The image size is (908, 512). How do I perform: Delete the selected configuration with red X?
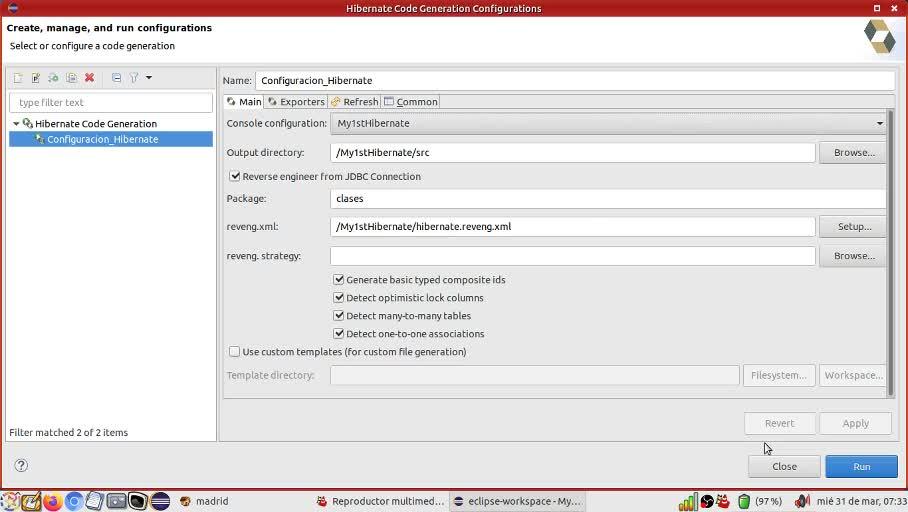[89, 78]
